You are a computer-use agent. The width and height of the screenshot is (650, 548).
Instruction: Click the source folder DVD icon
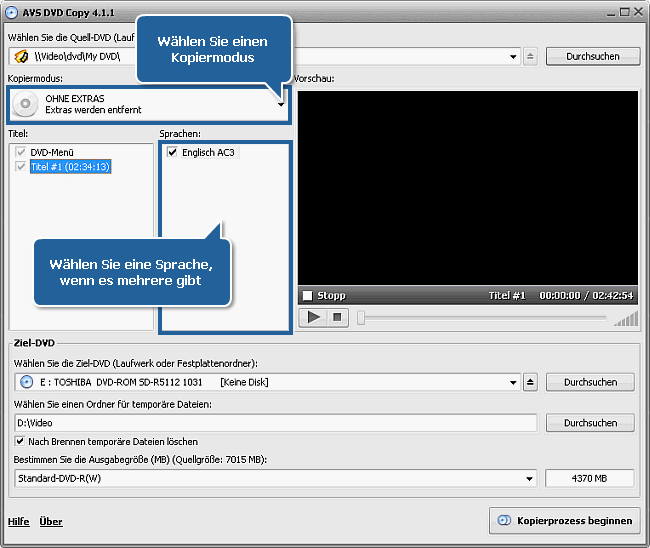(21, 56)
